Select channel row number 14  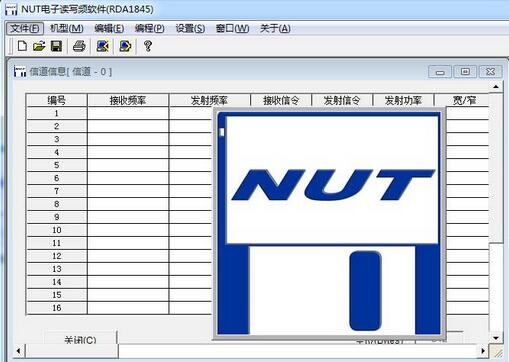56,282
